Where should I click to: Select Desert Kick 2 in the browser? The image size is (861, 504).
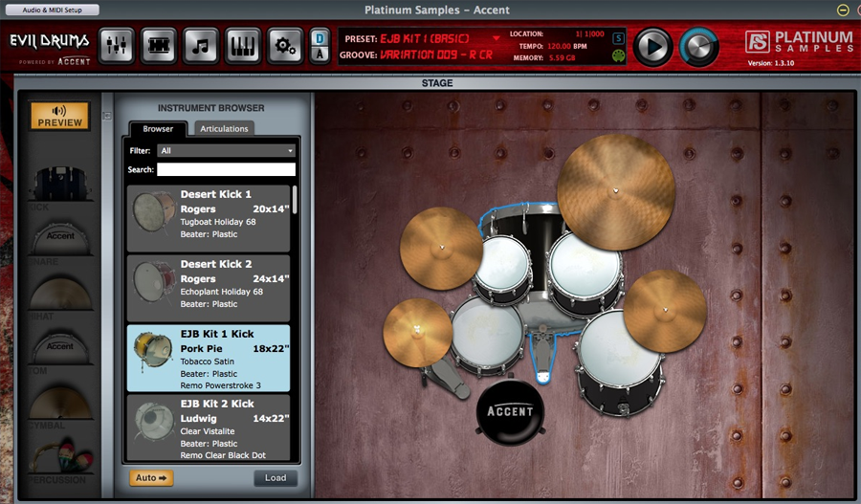[209, 288]
